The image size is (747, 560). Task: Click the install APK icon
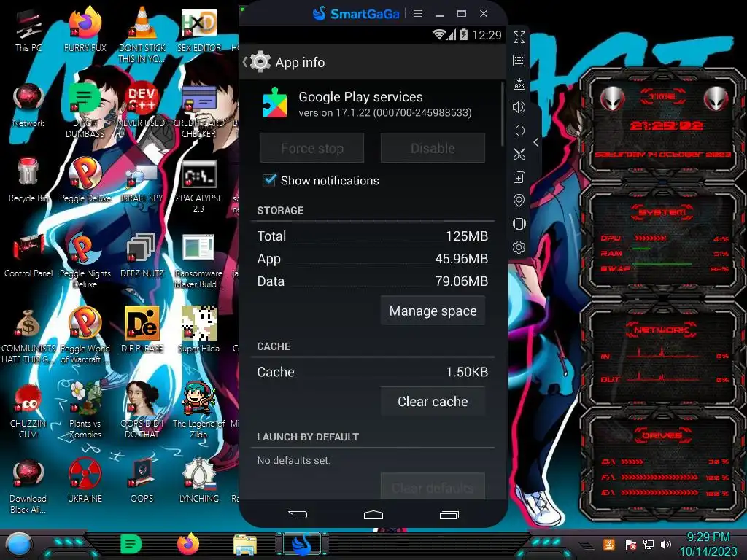pyautogui.click(x=519, y=84)
